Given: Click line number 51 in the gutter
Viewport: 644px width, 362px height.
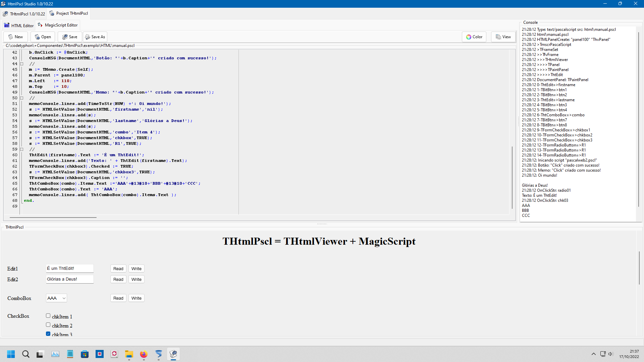Looking at the screenshot, I should pyautogui.click(x=15, y=104).
